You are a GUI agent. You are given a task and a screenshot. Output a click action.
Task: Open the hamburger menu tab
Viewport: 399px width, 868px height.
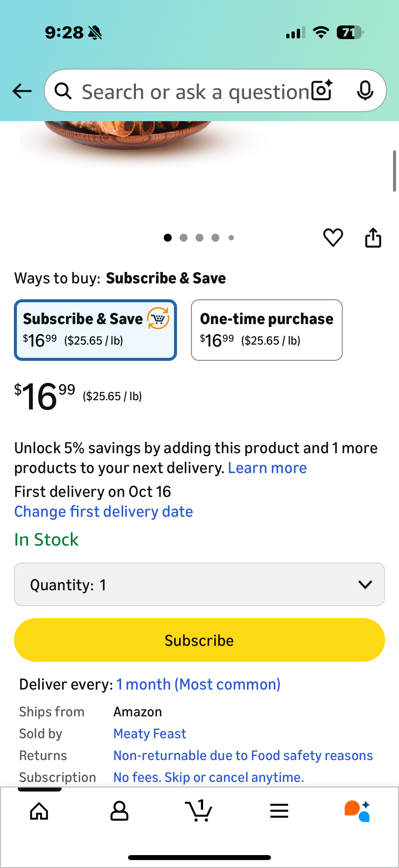[x=279, y=811]
